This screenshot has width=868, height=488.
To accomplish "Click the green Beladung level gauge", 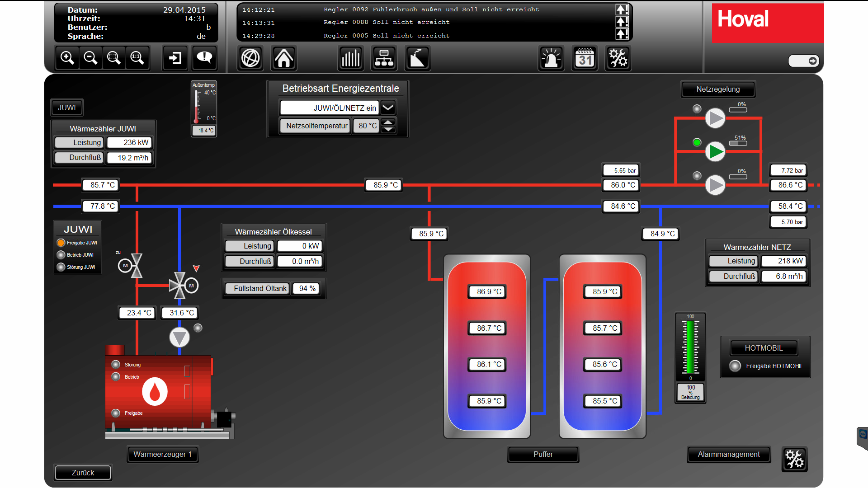I will [x=690, y=347].
